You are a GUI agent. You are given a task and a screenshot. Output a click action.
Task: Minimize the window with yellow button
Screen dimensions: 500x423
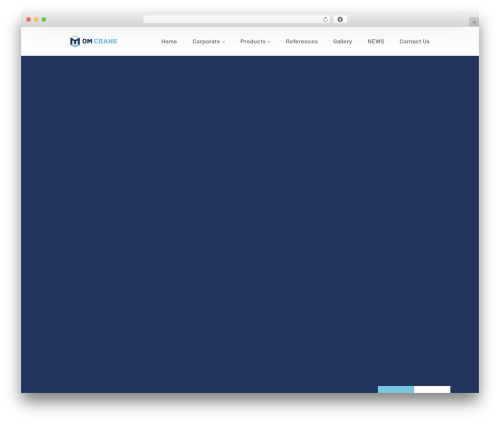click(36, 19)
